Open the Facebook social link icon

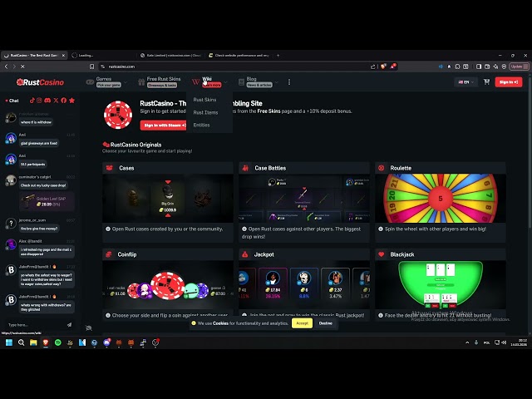pyautogui.click(x=63, y=101)
